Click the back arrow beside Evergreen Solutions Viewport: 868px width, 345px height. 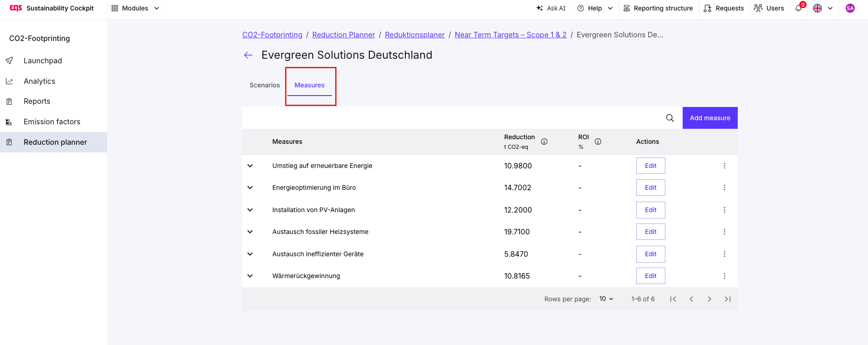click(x=248, y=55)
